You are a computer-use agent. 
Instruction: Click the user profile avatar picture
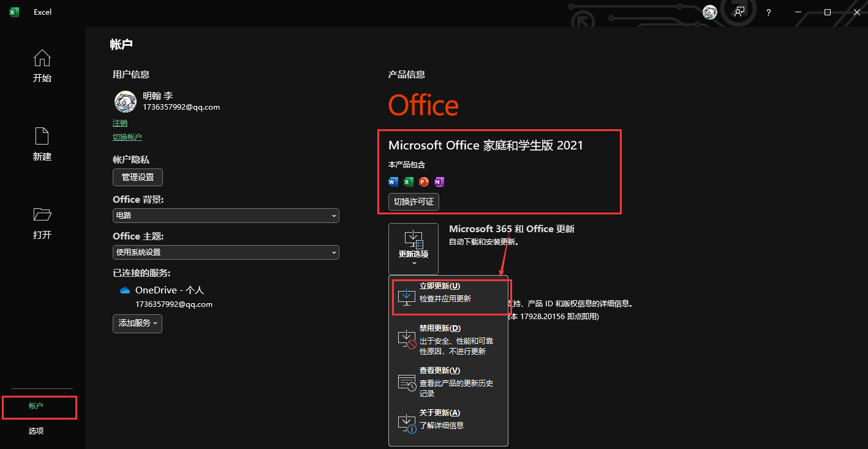click(x=126, y=102)
